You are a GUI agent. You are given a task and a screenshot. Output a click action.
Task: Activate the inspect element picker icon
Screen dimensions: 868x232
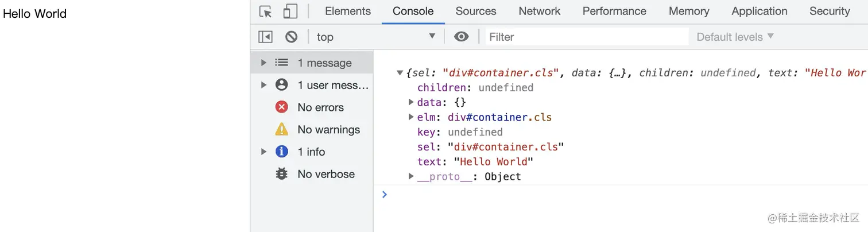(265, 11)
